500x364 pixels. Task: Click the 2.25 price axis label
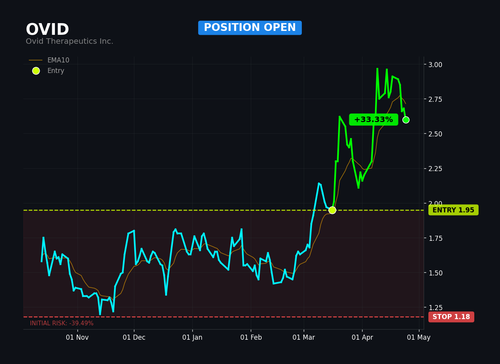[x=435, y=168]
